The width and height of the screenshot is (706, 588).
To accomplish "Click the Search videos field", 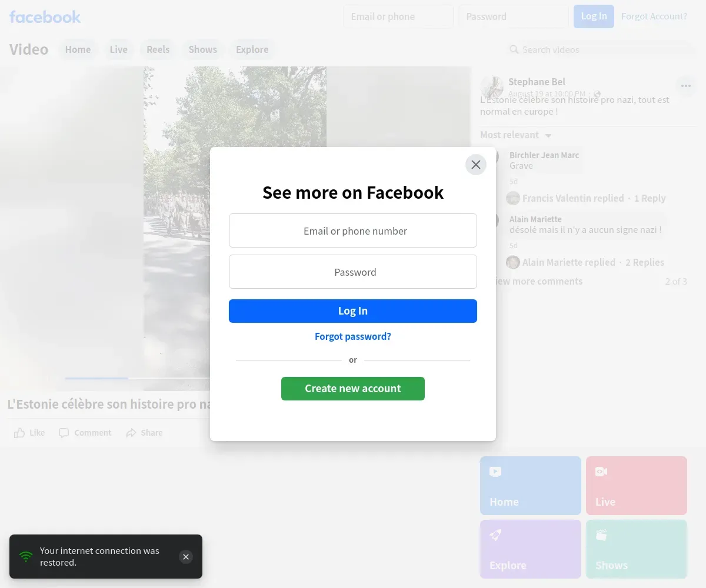I will point(600,49).
